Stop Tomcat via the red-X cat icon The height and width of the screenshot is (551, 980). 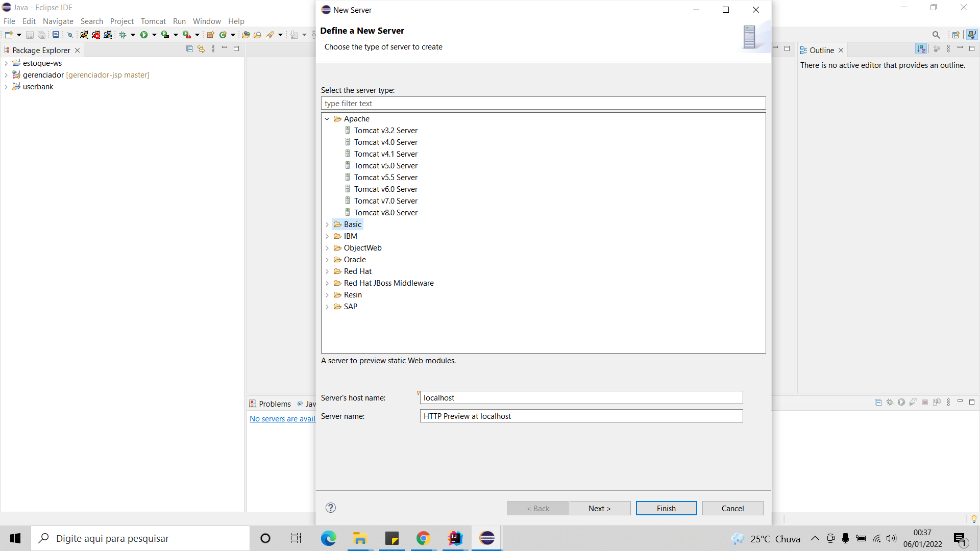click(96, 35)
